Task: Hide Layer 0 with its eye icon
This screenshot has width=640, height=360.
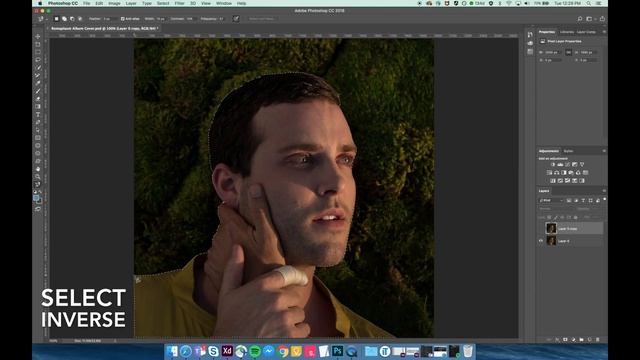Action: click(x=541, y=241)
